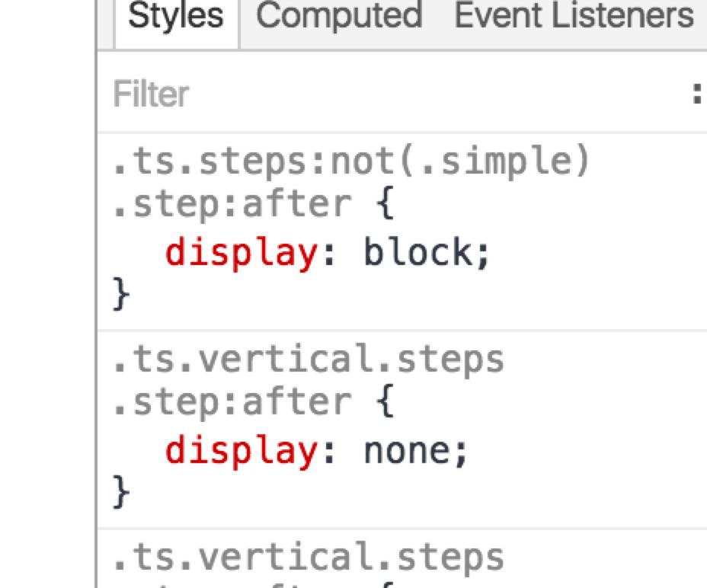Toggle the :hov element state button
This screenshot has height=588, width=707.
pos(697,94)
